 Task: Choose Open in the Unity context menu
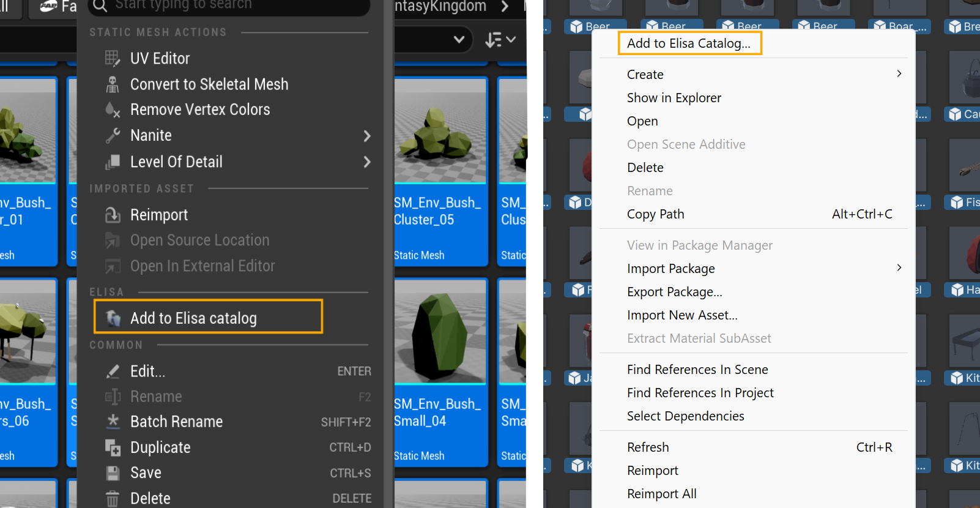pos(642,121)
